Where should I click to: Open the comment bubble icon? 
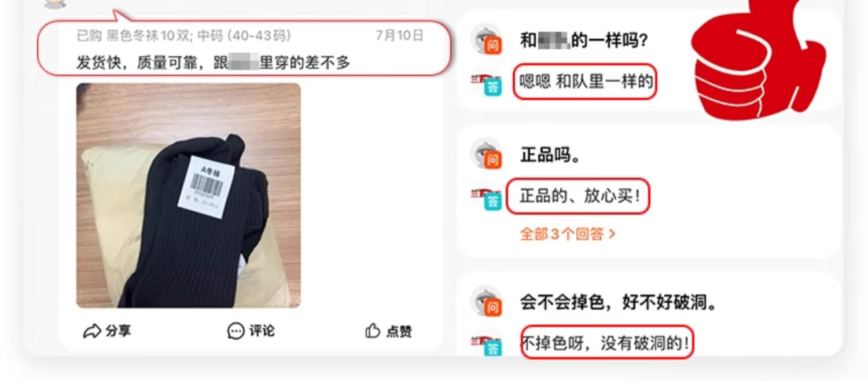tap(236, 331)
